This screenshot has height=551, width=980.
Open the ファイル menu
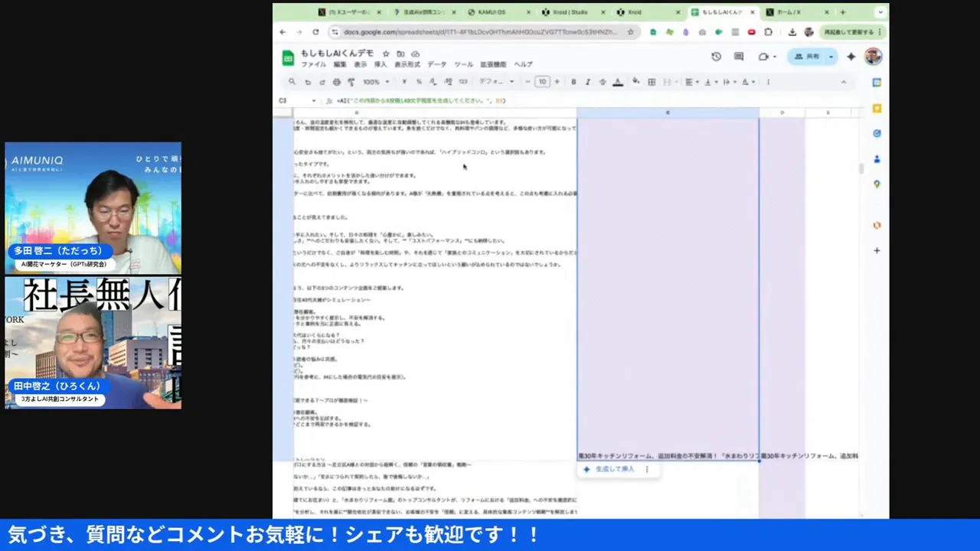click(313, 65)
